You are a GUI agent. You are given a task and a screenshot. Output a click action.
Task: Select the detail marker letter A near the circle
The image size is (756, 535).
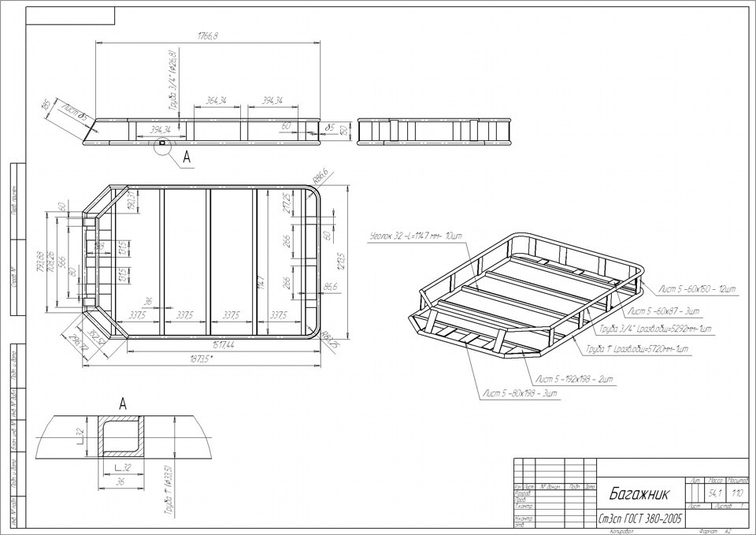click(187, 157)
